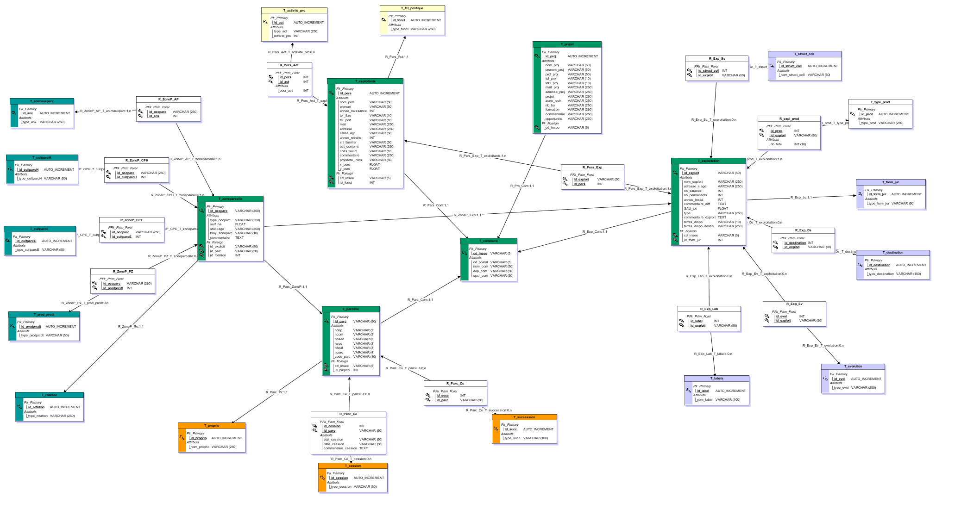Image resolution: width=980 pixels, height=528 pixels.
Task: Select the T_exploitation table header
Action: coord(708,161)
